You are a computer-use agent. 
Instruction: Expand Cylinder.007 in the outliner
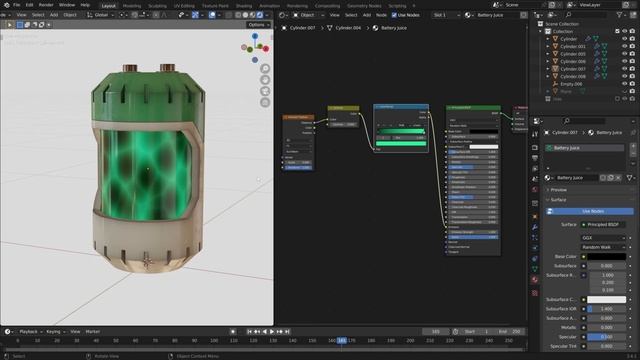(548, 69)
